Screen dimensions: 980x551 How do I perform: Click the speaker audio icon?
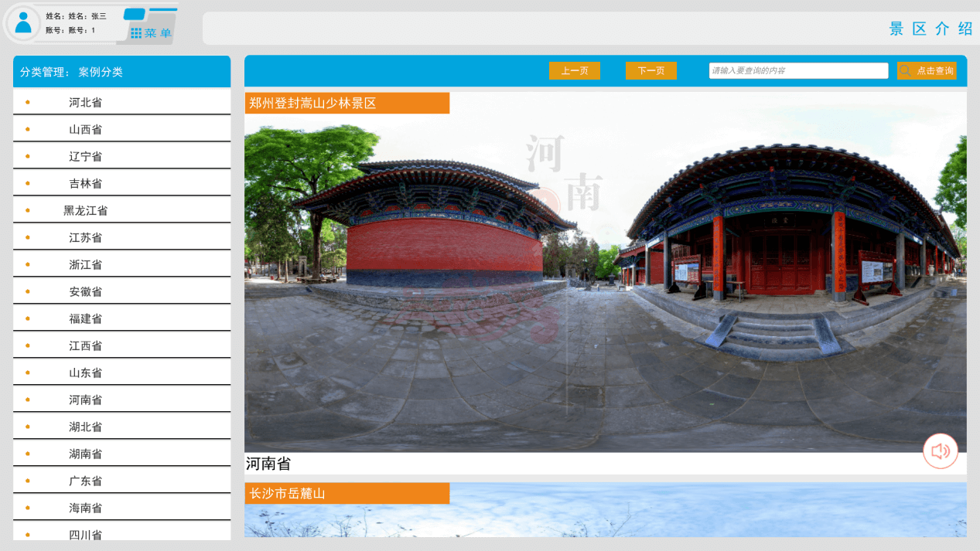940,451
